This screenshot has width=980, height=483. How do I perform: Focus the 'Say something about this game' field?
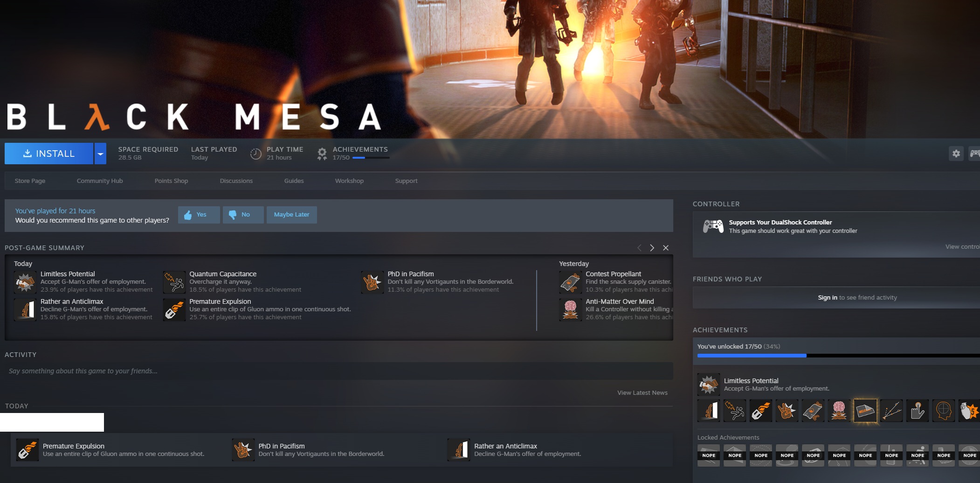tap(339, 371)
